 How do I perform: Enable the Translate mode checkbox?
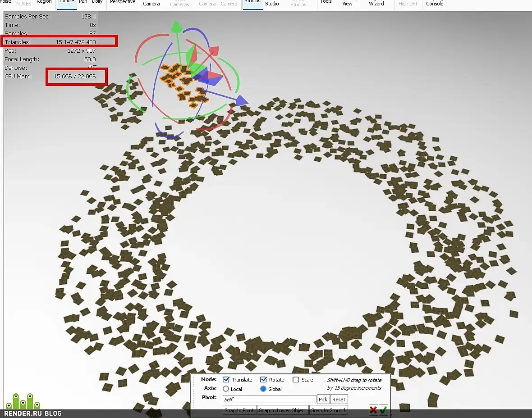[x=226, y=380]
